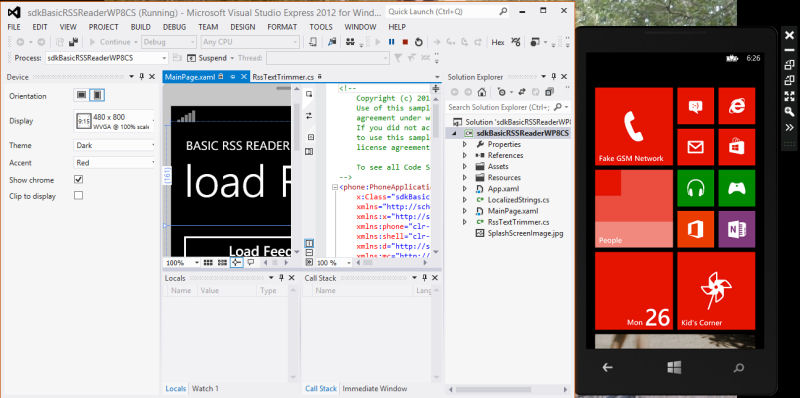The height and width of the screenshot is (398, 800).
Task: Tap emulator Back hardware button
Action: tap(607, 367)
